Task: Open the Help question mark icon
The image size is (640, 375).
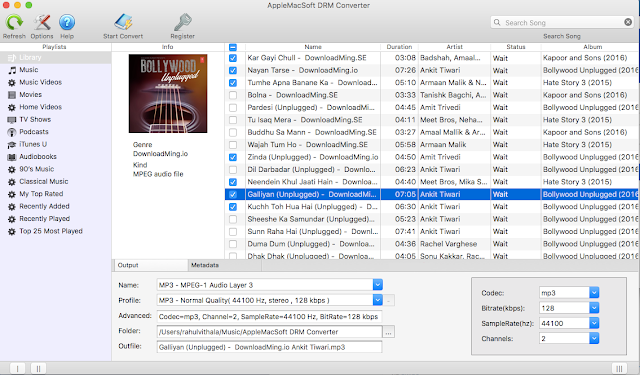Action: [x=67, y=22]
